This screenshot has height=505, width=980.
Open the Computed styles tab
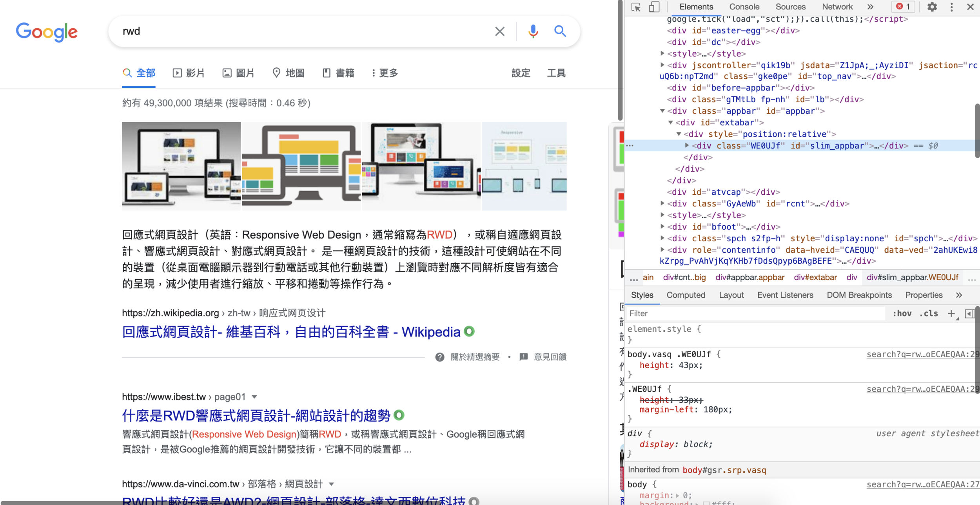tap(686, 295)
